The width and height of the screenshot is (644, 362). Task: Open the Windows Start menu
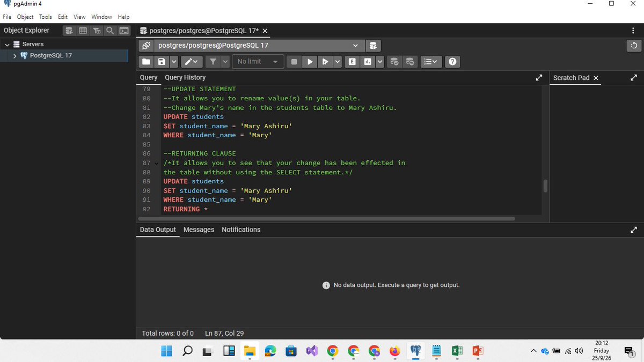point(167,351)
